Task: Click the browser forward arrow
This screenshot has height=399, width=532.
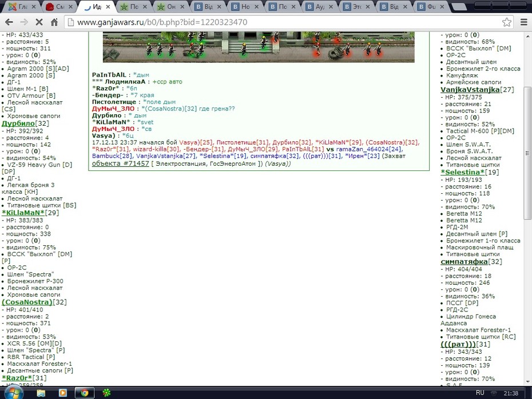Action: tap(24, 22)
